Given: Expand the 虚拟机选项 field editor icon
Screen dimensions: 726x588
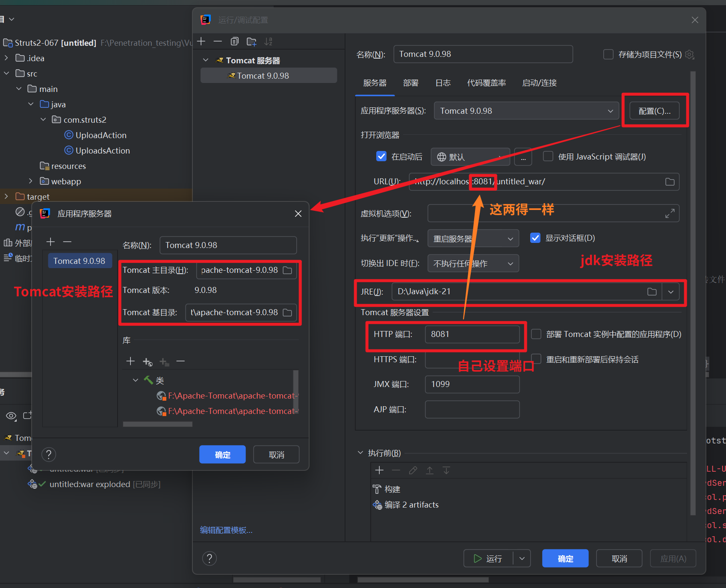Looking at the screenshot, I should click(670, 213).
